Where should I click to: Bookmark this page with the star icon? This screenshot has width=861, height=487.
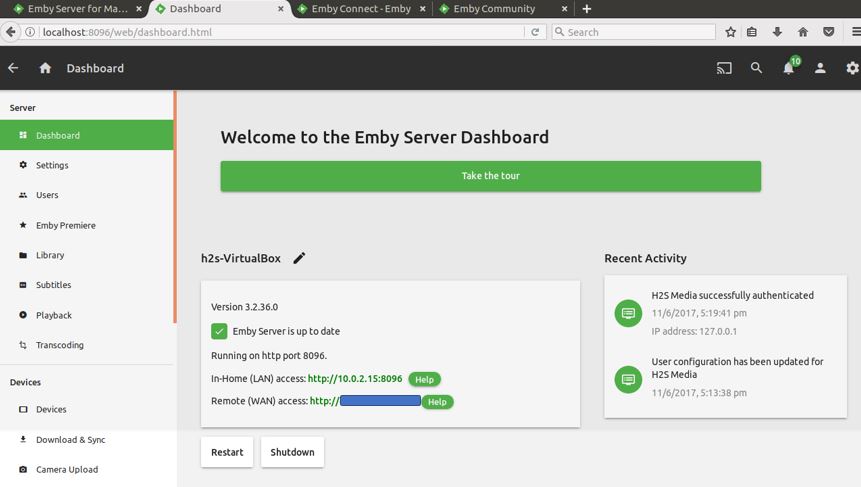tap(730, 32)
